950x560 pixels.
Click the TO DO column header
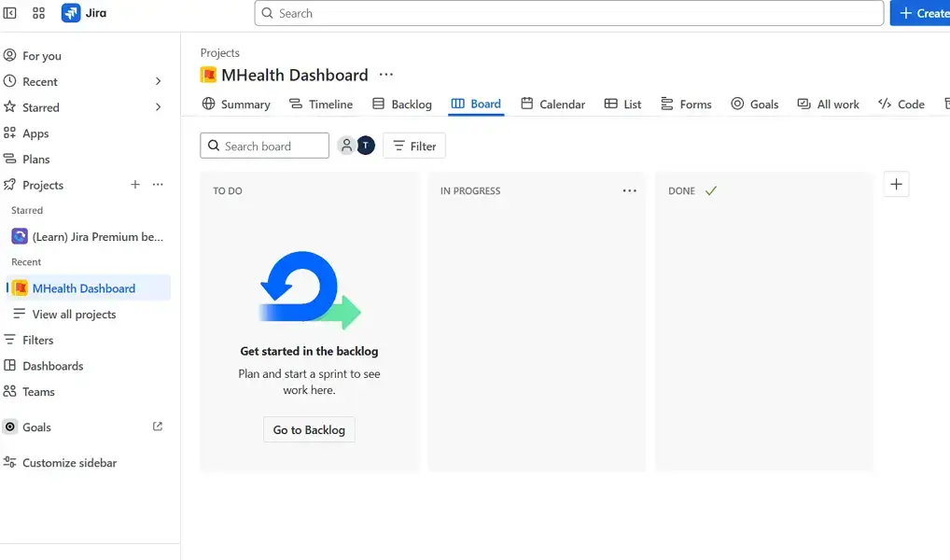pos(227,191)
